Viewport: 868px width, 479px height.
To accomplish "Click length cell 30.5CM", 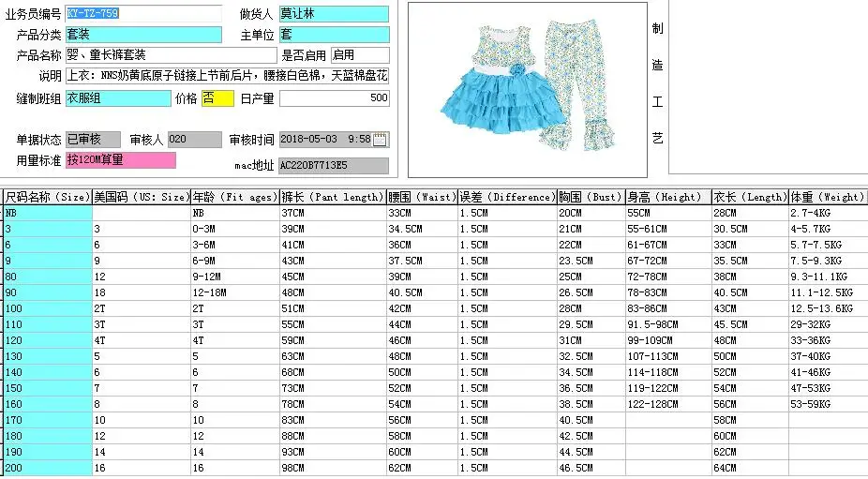I will click(x=750, y=230).
